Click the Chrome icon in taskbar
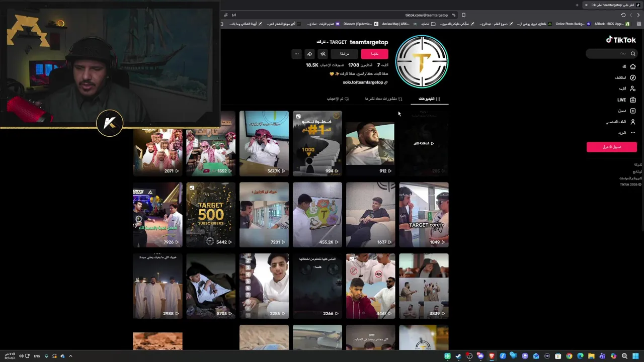This screenshot has height=362, width=644. click(569, 356)
